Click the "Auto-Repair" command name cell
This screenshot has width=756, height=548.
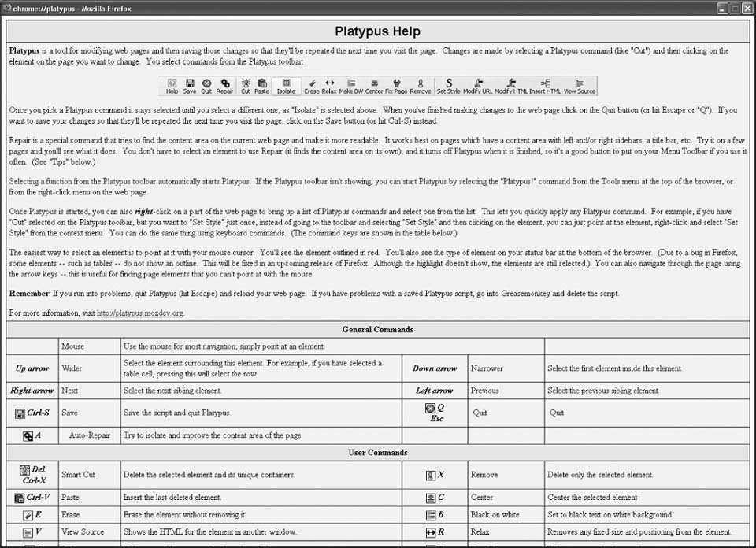[x=89, y=435]
